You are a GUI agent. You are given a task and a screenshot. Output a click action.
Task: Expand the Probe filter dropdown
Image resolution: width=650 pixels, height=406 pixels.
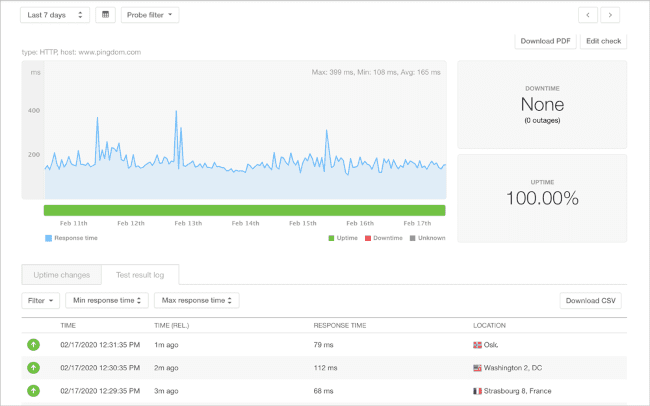coord(150,15)
